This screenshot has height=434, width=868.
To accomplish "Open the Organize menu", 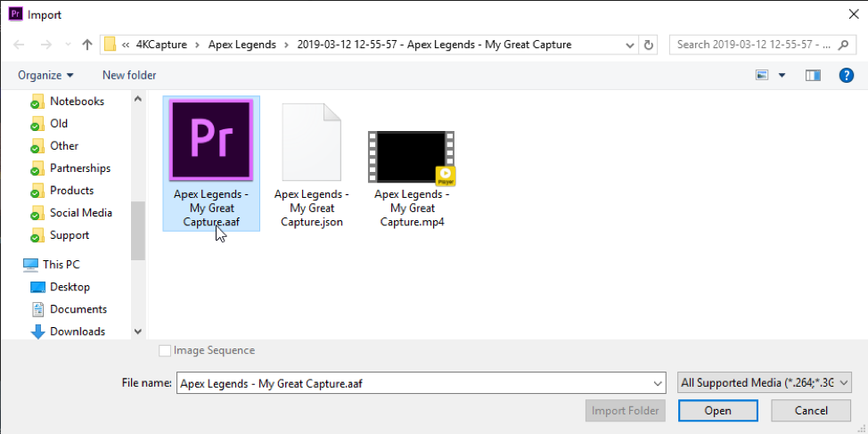I will coord(45,76).
